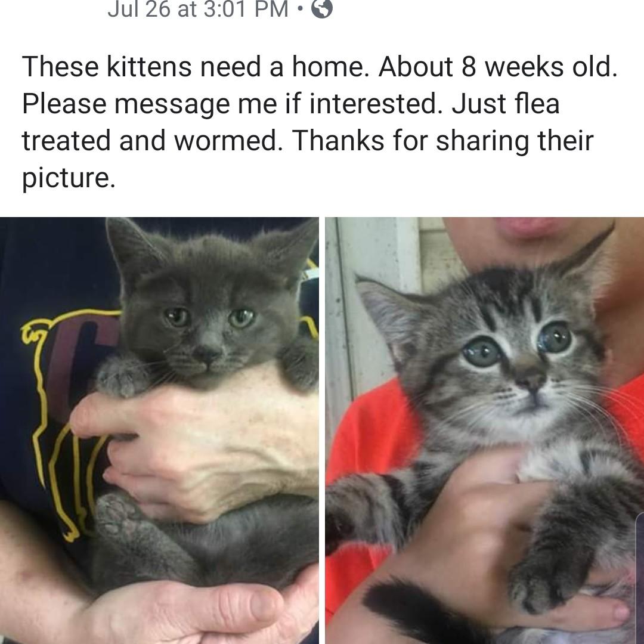This screenshot has height=644, width=644.
Task: Click the globe public audience icon
Action: click(x=321, y=8)
